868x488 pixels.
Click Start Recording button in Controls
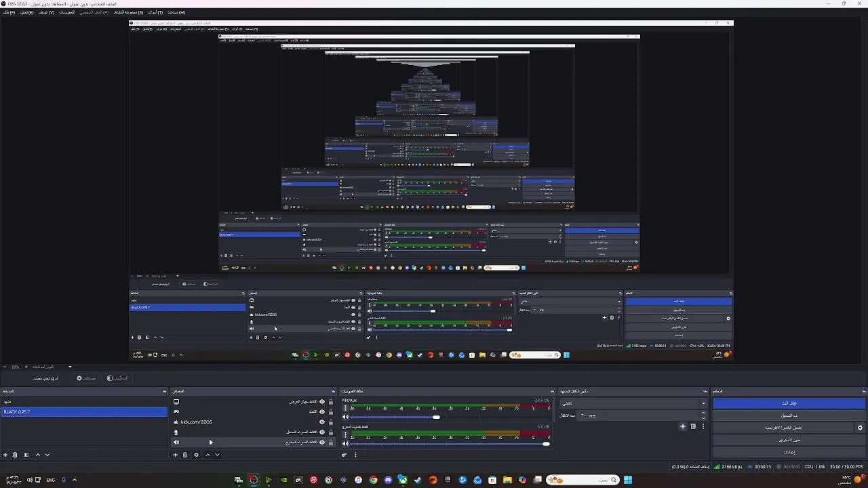pos(789,415)
